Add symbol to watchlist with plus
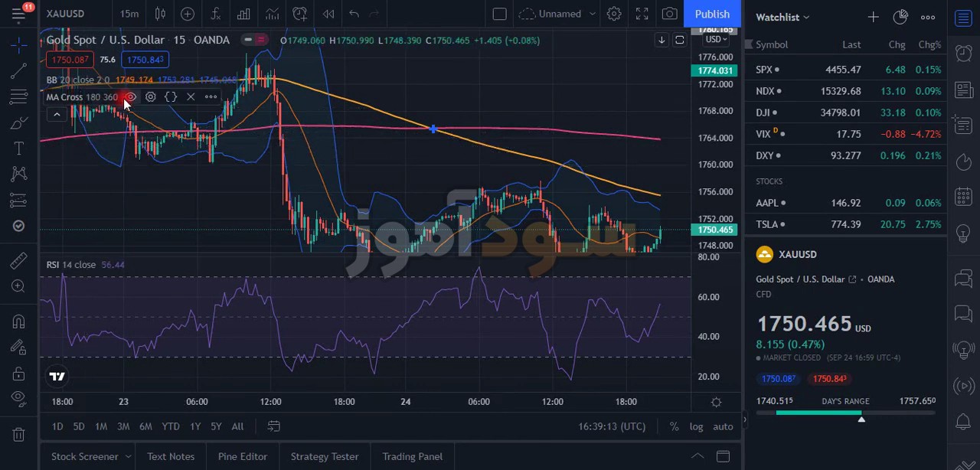 (874, 17)
